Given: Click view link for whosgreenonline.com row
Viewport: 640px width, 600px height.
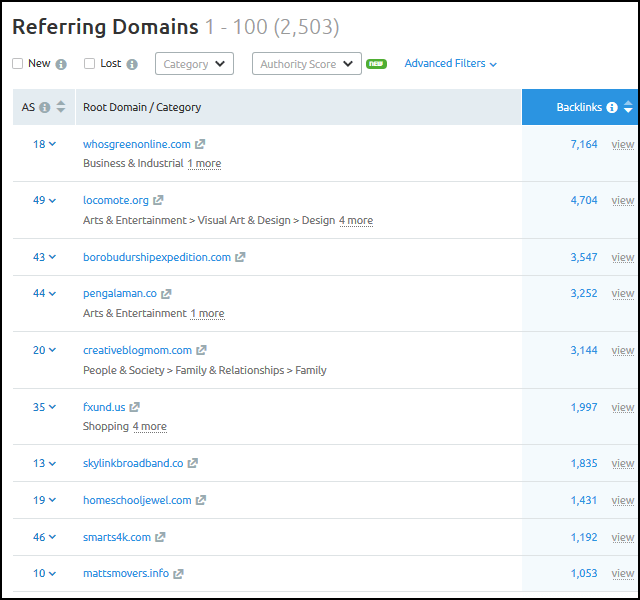Looking at the screenshot, I should (623, 144).
